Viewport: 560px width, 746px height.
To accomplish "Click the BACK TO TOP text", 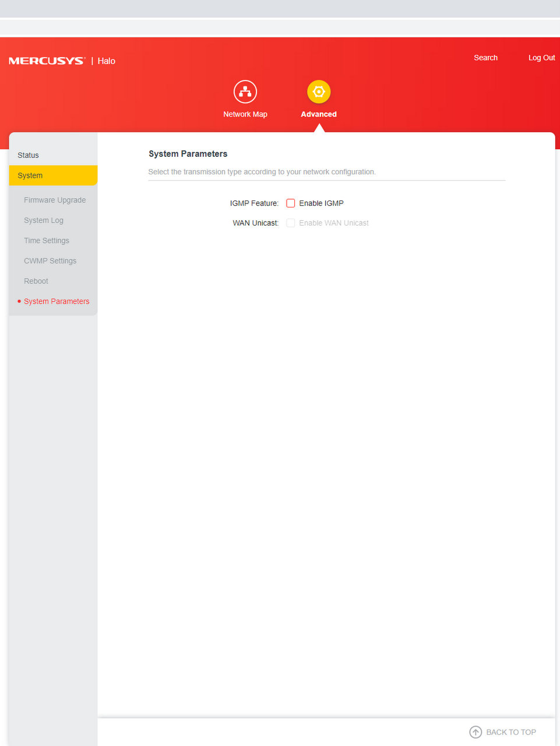I will [x=511, y=732].
